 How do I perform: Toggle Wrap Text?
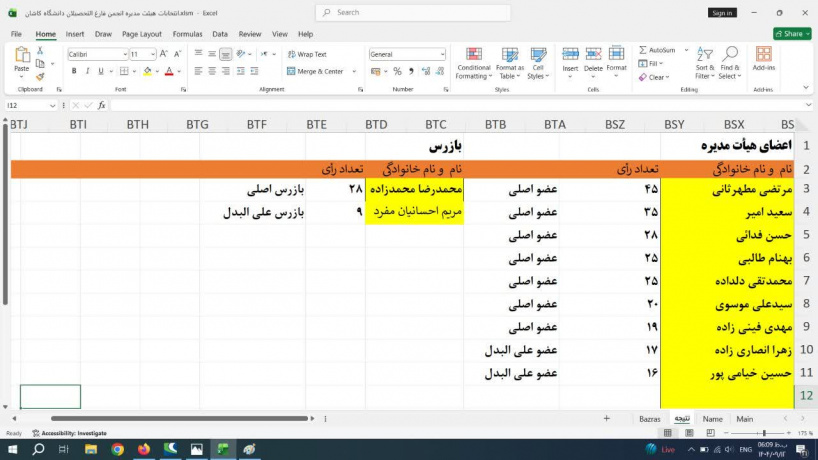307,54
